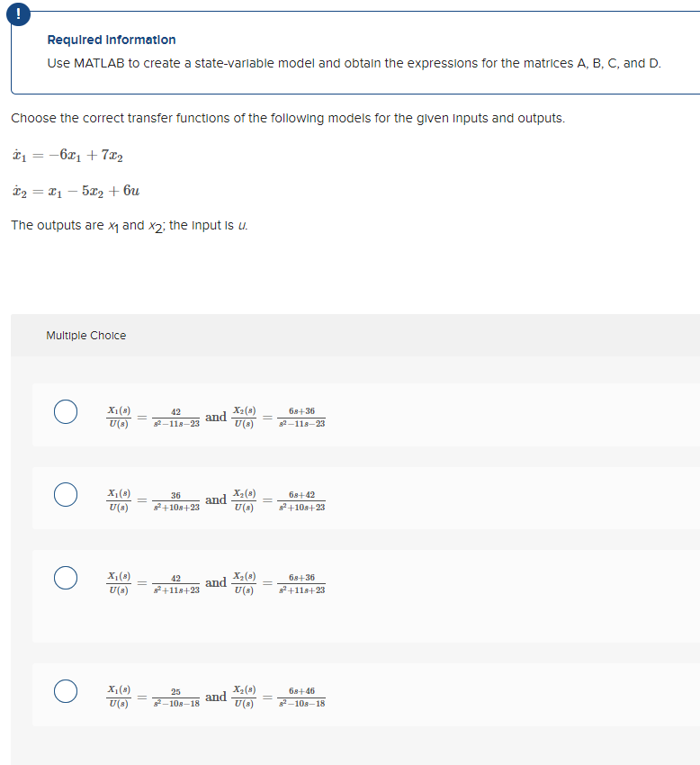Select the radio button for the 36/(s²+10s+23) option

tap(65, 493)
